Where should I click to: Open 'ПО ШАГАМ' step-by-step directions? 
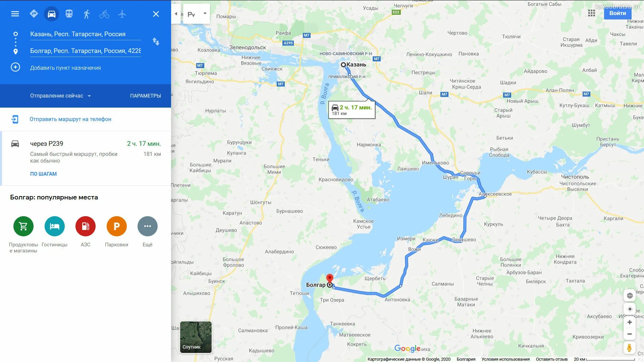(44, 174)
